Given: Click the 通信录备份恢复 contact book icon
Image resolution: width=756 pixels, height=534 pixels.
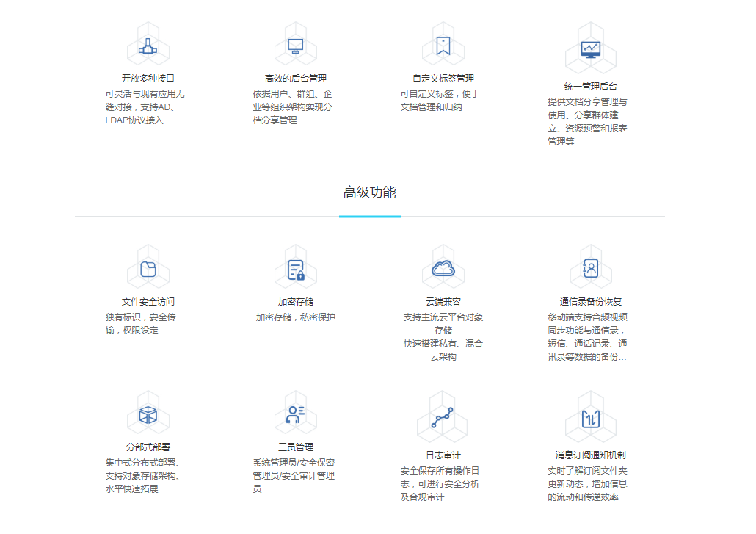Looking at the screenshot, I should click(x=590, y=269).
